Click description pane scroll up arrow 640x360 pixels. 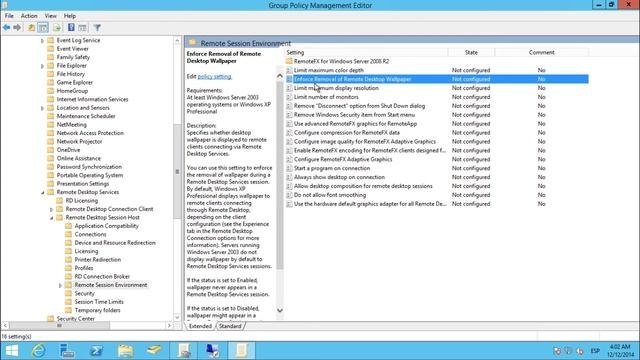click(280, 76)
